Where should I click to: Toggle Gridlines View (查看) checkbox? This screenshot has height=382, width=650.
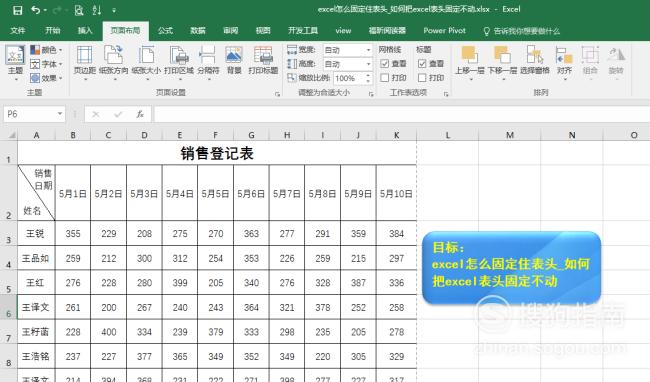coord(384,64)
